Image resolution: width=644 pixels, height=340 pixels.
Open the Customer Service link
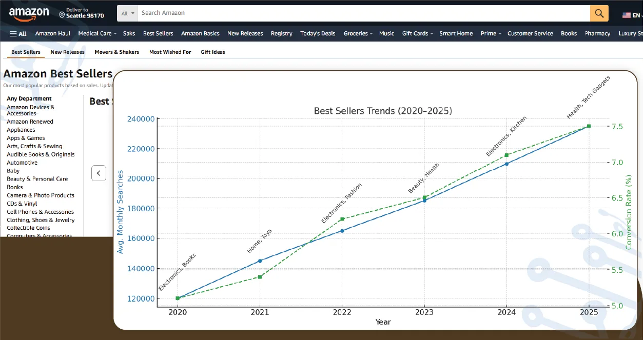[x=530, y=33]
